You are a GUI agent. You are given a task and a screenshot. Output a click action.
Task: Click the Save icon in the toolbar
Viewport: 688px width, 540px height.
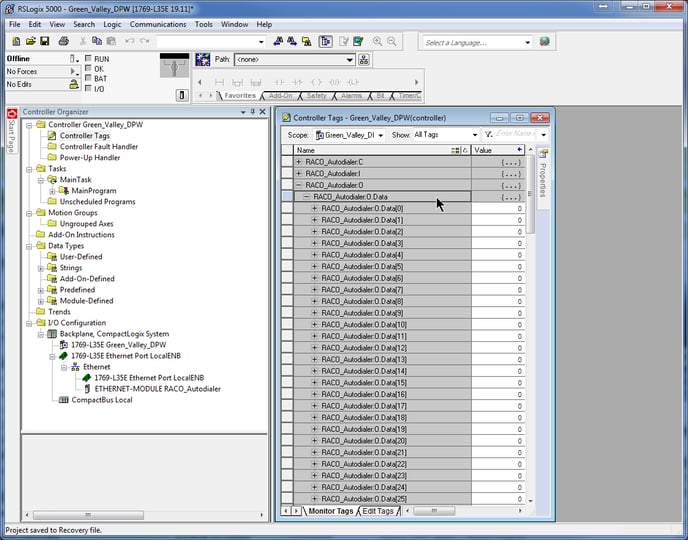[x=45, y=42]
